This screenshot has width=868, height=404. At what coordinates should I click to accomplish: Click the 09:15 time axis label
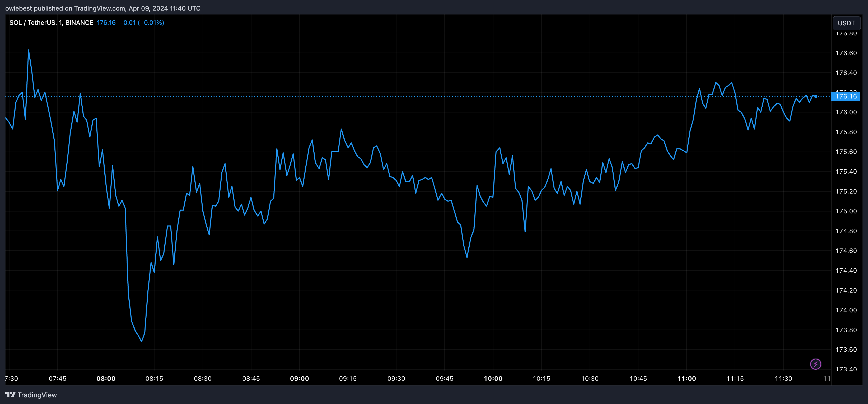tap(348, 378)
